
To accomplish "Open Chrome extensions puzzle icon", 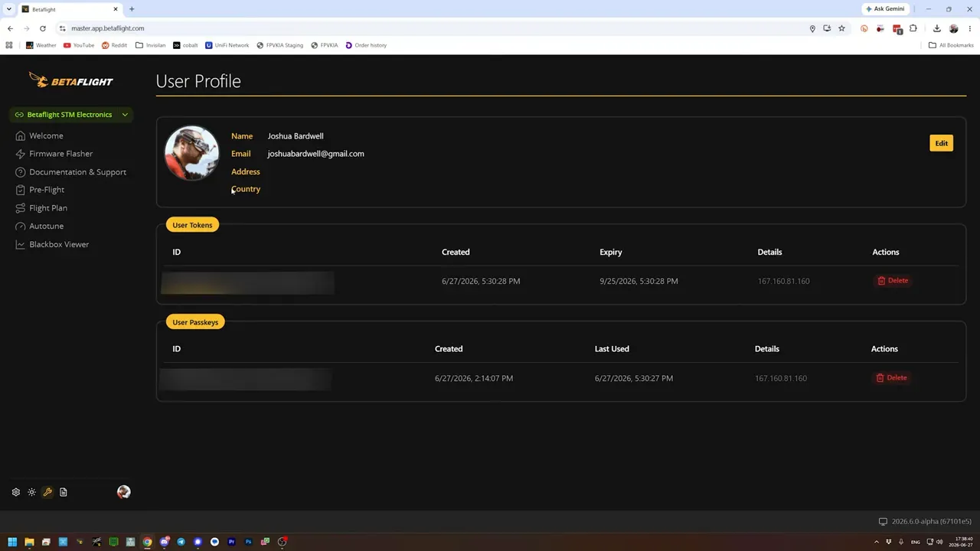I will click(x=913, y=28).
